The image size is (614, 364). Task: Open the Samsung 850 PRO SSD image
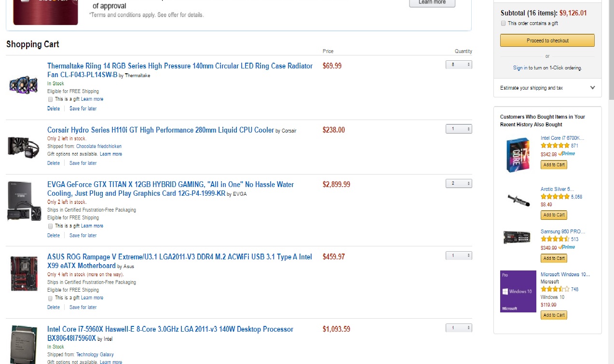[x=518, y=238]
